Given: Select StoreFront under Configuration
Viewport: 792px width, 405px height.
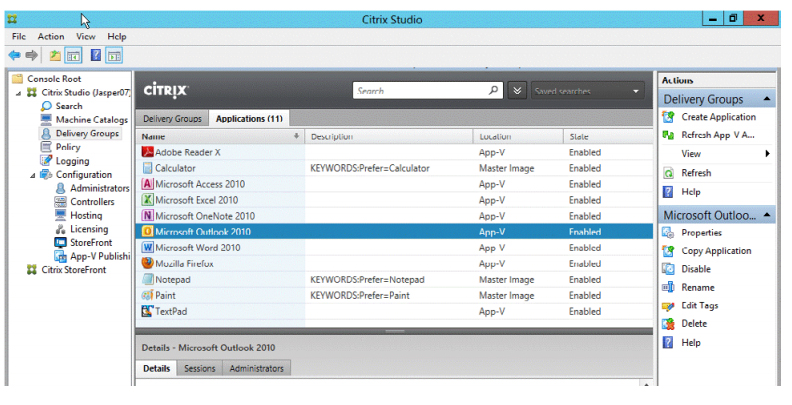Looking at the screenshot, I should coord(91,242).
